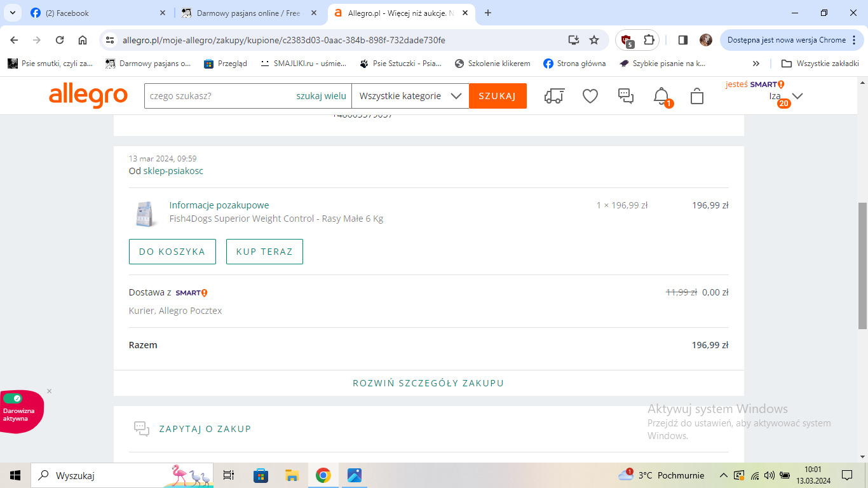Open notifications bell icon
The height and width of the screenshot is (488, 868).
[661, 96]
